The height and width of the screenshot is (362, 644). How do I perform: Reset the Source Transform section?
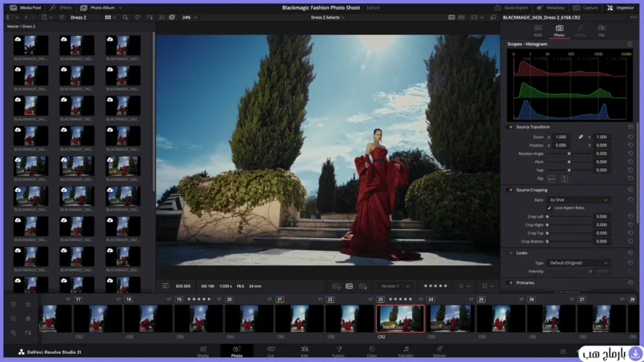tap(630, 127)
